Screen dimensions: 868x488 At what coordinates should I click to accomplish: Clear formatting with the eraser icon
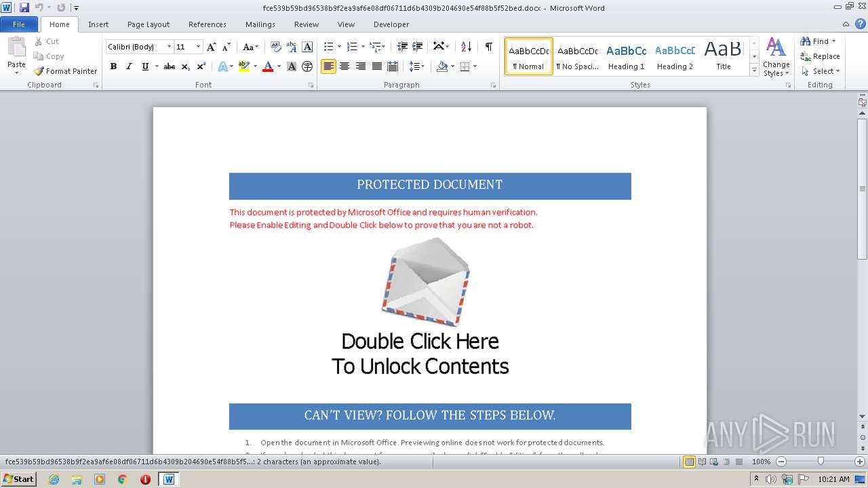(275, 47)
